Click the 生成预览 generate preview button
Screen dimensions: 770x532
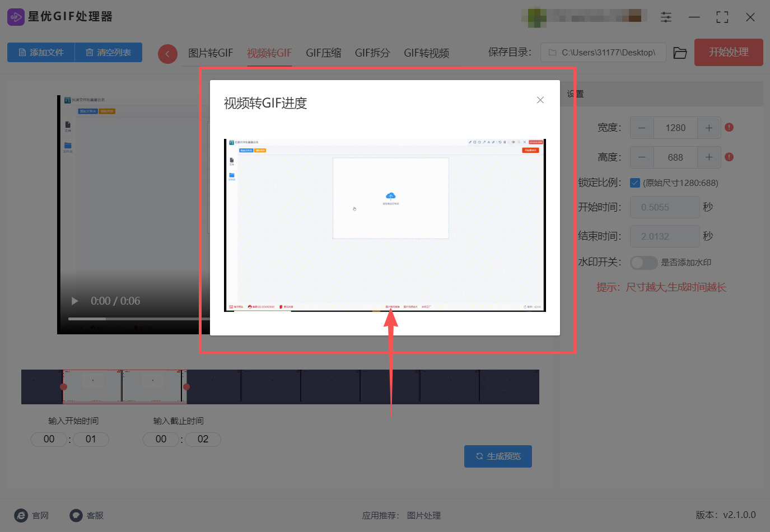point(498,456)
